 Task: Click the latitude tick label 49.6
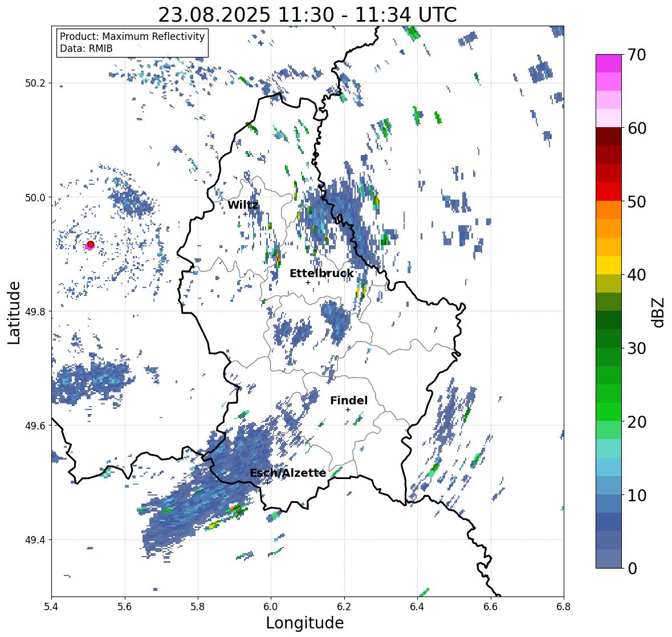(x=35, y=425)
